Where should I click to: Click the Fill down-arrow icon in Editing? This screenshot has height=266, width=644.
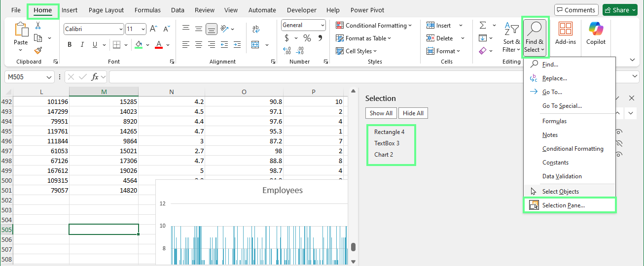coord(483,38)
